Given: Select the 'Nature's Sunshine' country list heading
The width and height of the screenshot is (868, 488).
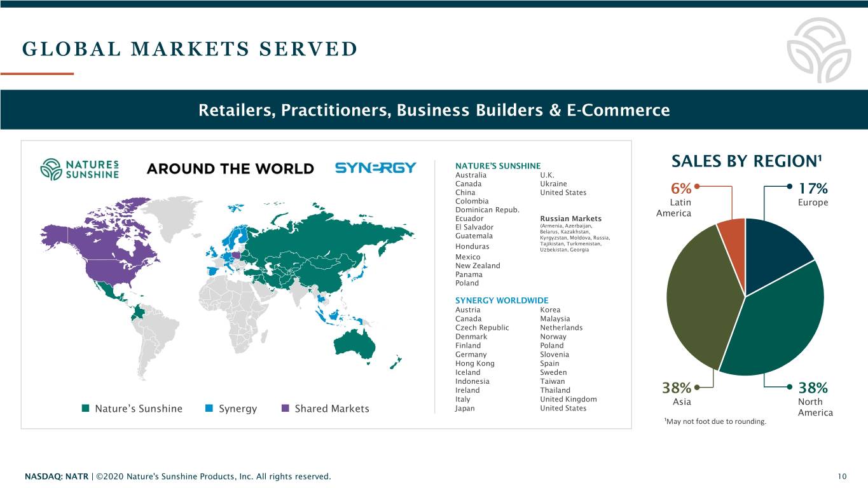Looking at the screenshot, I should point(498,166).
